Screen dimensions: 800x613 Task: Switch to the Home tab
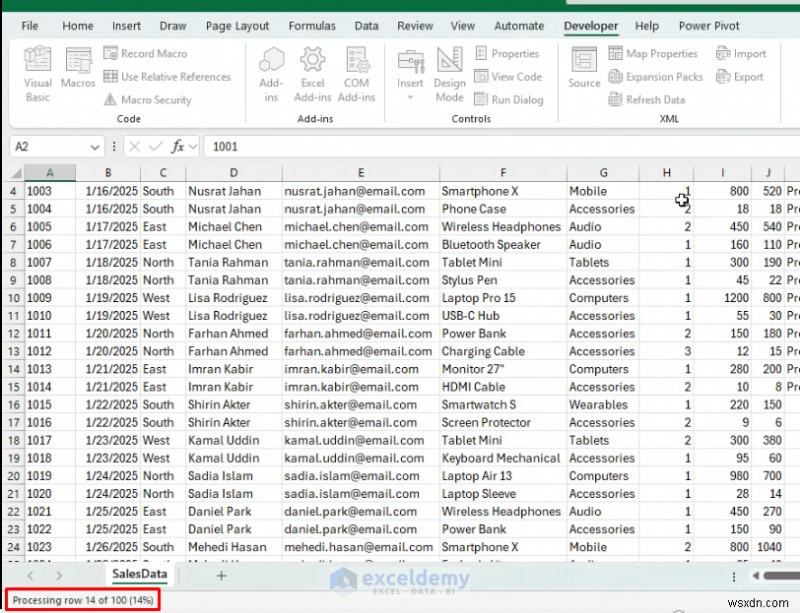click(78, 26)
